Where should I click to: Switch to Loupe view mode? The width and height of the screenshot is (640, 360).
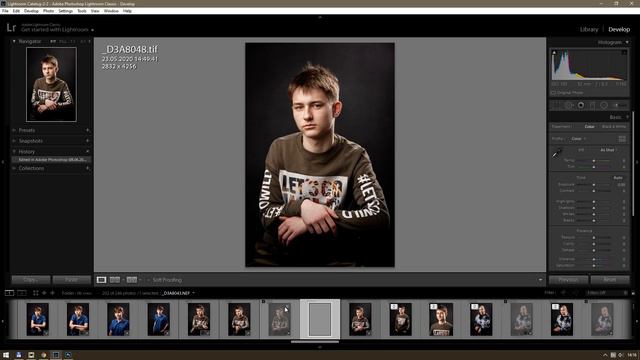coord(101,280)
